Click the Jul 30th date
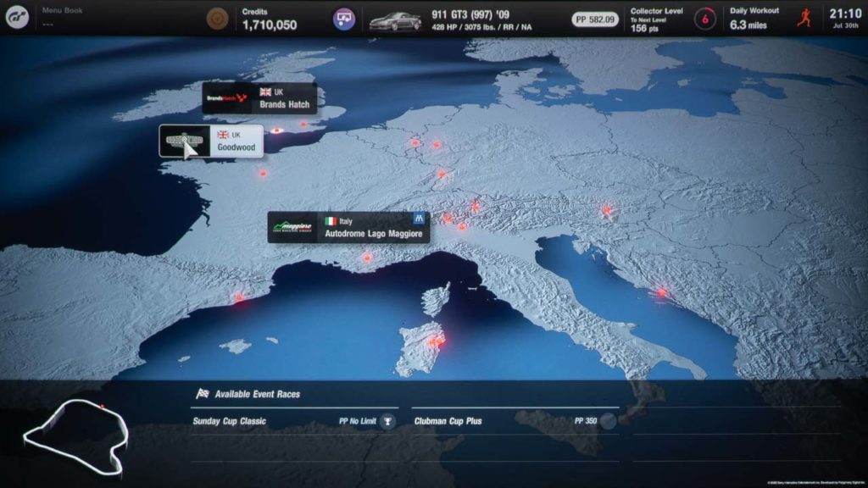868x488 pixels. coord(845,26)
